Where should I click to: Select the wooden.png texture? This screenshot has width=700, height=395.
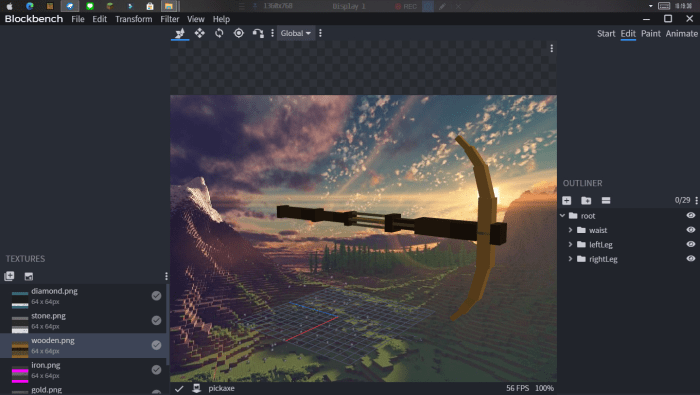83,345
